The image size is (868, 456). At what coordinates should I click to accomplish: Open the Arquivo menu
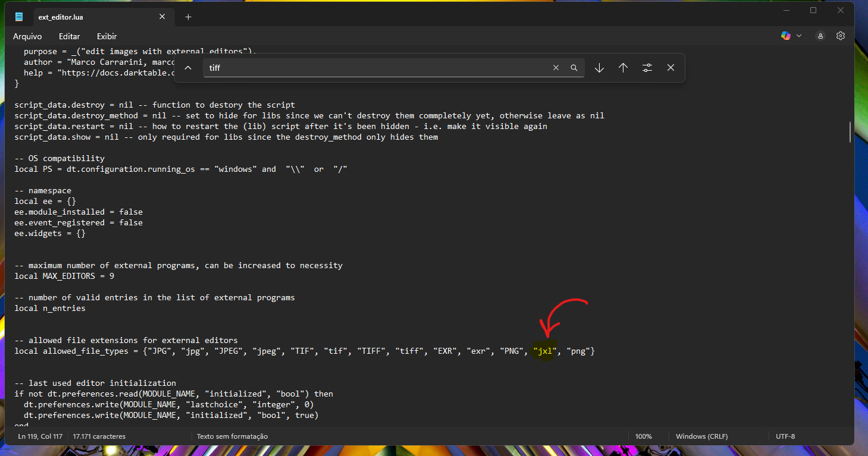27,36
